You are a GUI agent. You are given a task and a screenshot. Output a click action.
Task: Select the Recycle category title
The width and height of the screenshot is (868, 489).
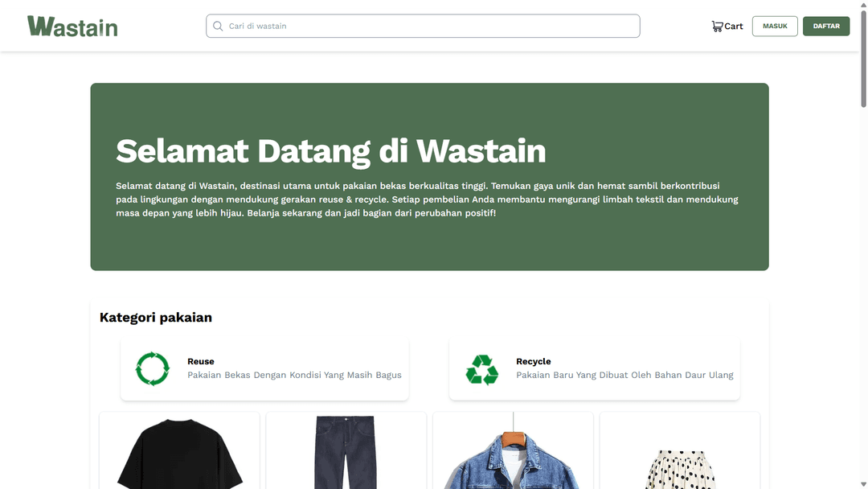pos(533,361)
